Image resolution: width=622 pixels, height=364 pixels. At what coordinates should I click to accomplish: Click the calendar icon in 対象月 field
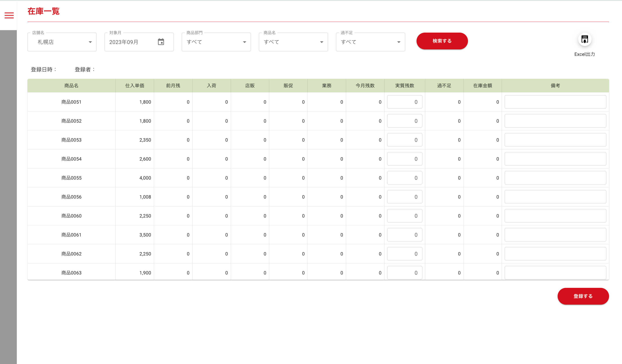click(x=161, y=42)
